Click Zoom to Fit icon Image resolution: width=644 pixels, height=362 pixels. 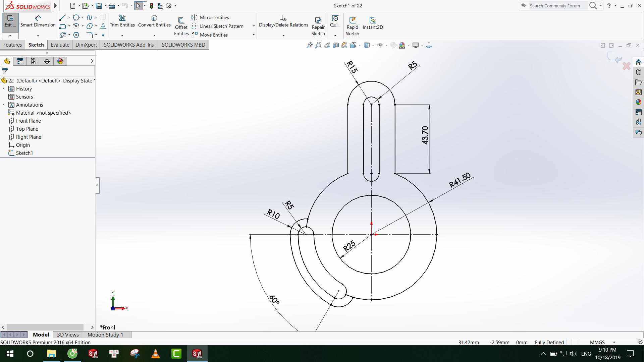[x=310, y=45]
